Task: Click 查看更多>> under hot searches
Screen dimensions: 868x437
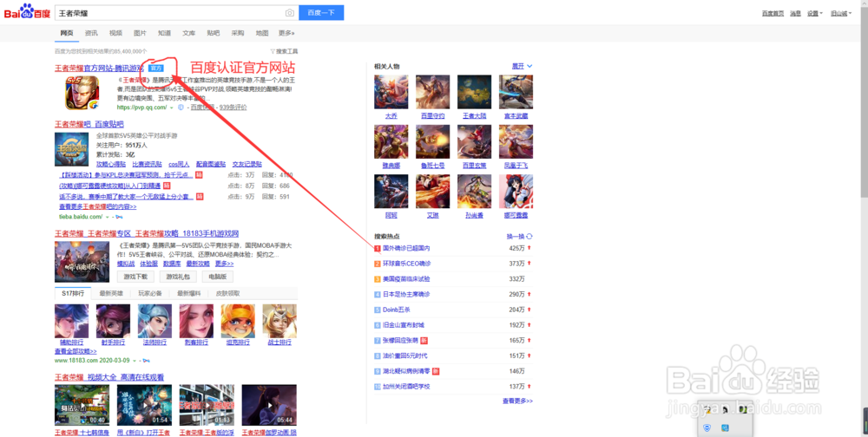Action: [517, 401]
